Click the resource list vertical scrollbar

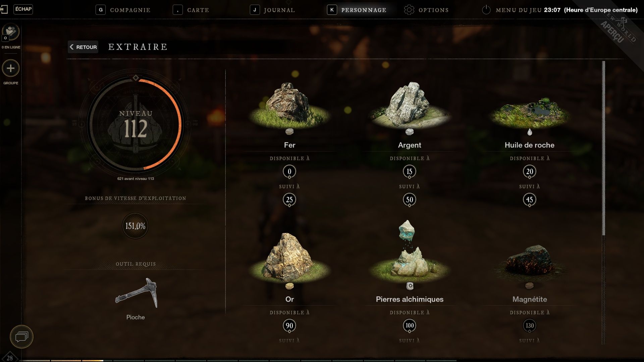pos(604,148)
